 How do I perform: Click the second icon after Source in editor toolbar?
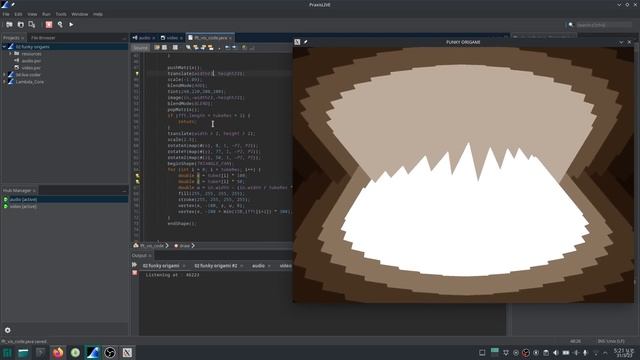[x=164, y=48]
